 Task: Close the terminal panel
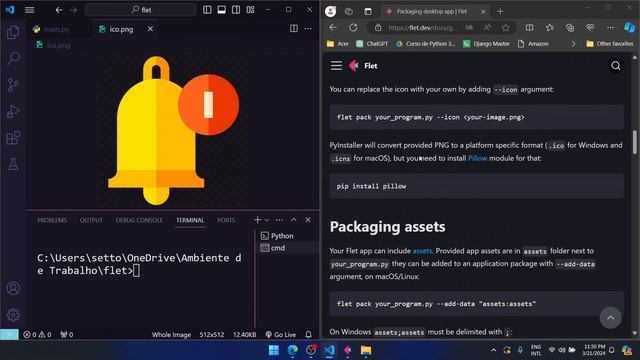[x=308, y=220]
